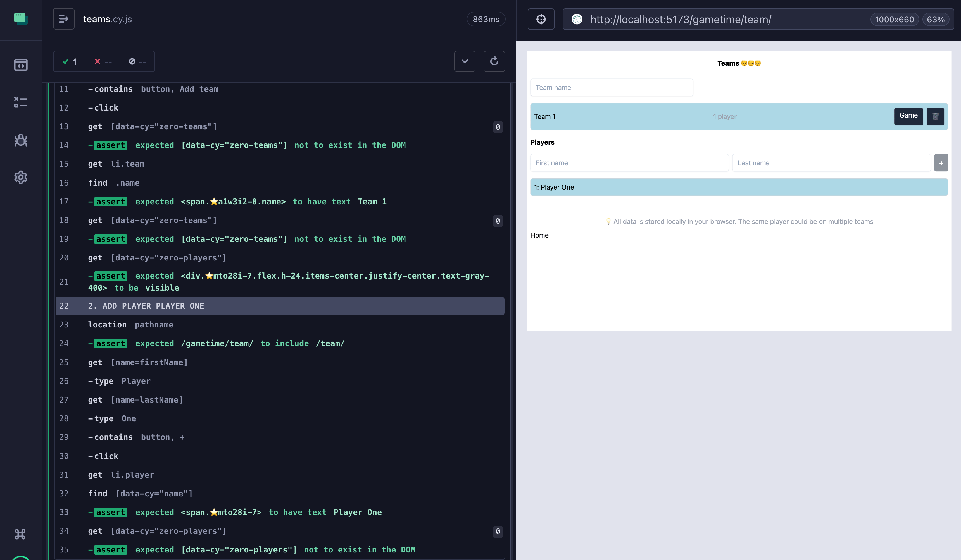Select log 22 'ADD PLAYER PLAYER ONE'
Screen dimensions: 961x560
pyautogui.click(x=280, y=306)
